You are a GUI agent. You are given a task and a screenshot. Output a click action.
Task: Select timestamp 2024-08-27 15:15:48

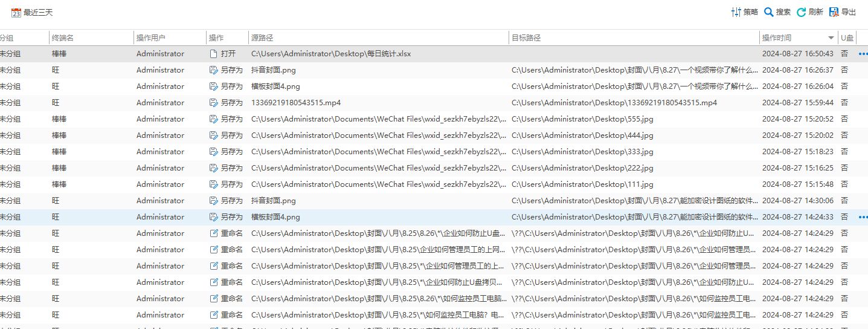coord(798,184)
